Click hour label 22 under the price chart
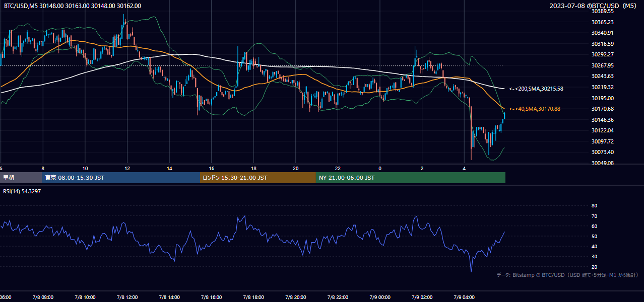 tap(338, 168)
